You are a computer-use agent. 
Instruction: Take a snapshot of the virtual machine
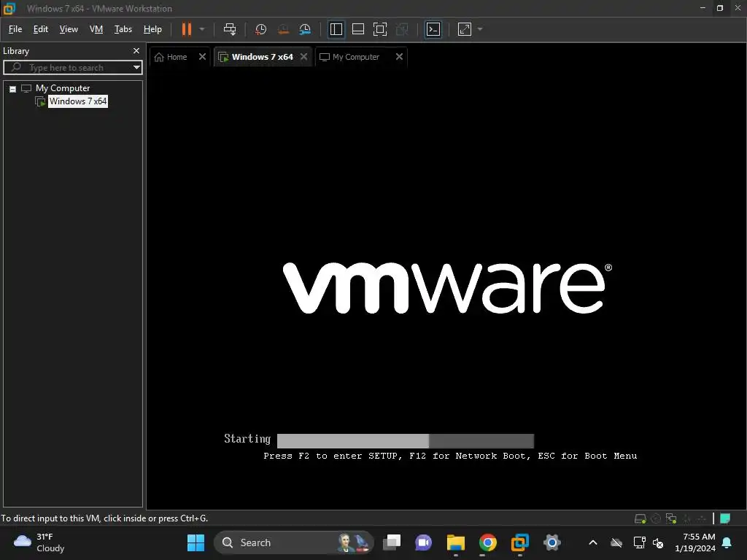(x=260, y=29)
